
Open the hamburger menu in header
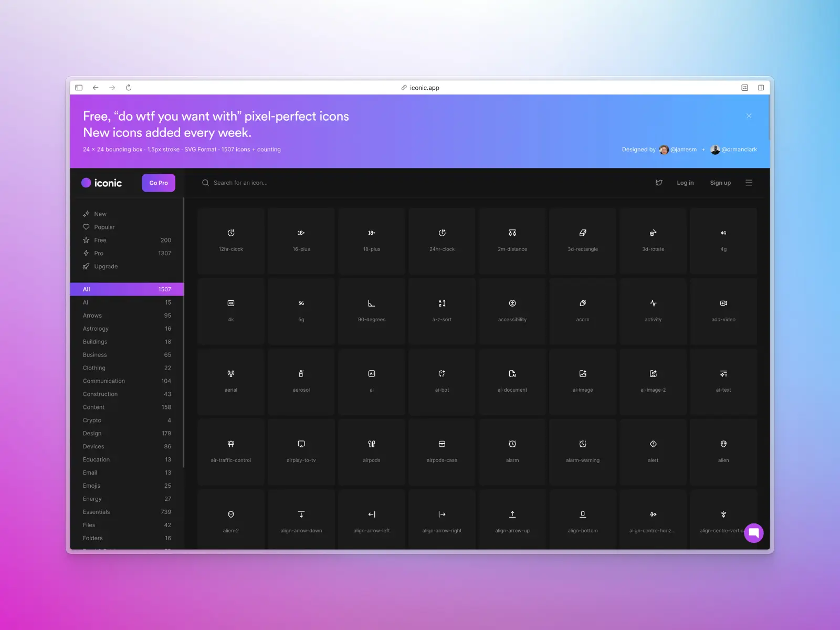pyautogui.click(x=749, y=183)
